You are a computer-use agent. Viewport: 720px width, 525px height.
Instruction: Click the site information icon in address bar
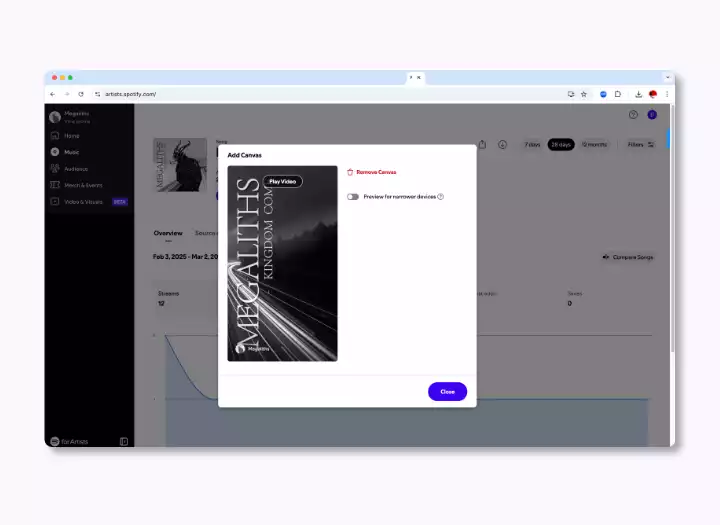point(97,94)
